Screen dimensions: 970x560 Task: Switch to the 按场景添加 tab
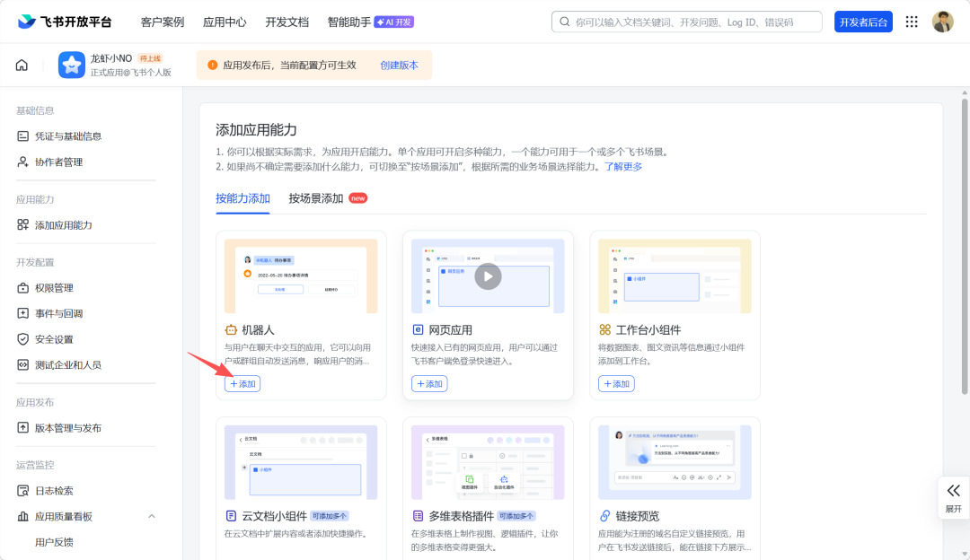click(x=316, y=198)
